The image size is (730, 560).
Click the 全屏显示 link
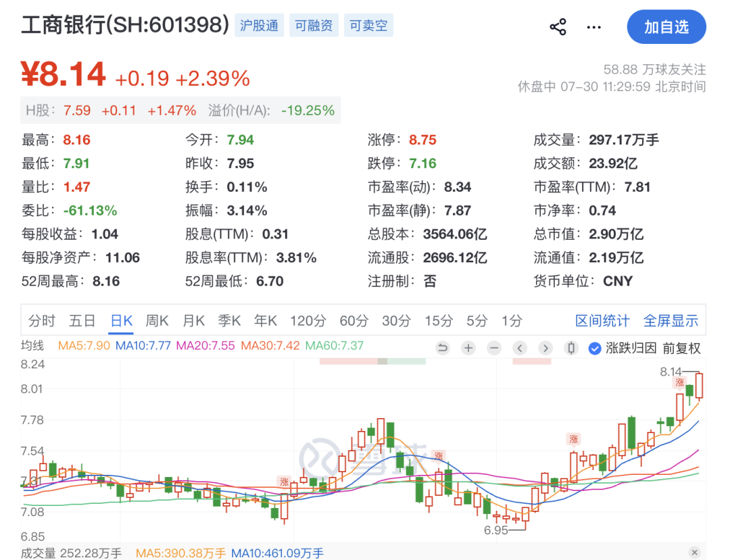tap(671, 320)
